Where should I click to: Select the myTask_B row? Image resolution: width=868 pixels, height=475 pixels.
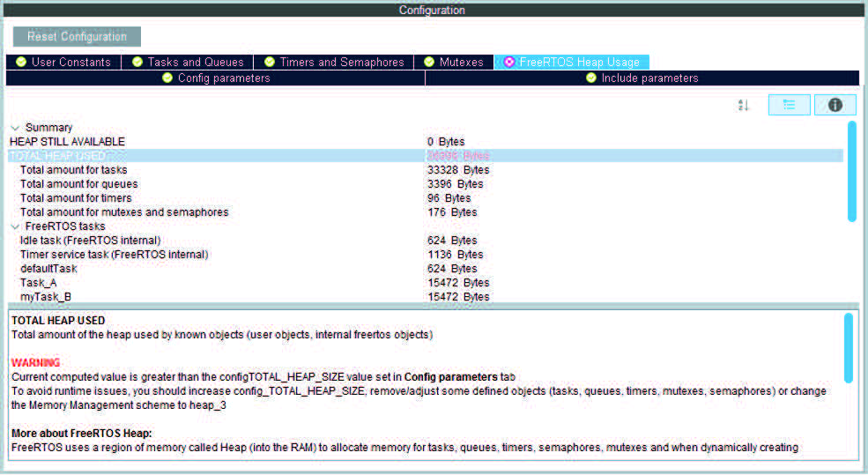(x=426, y=297)
